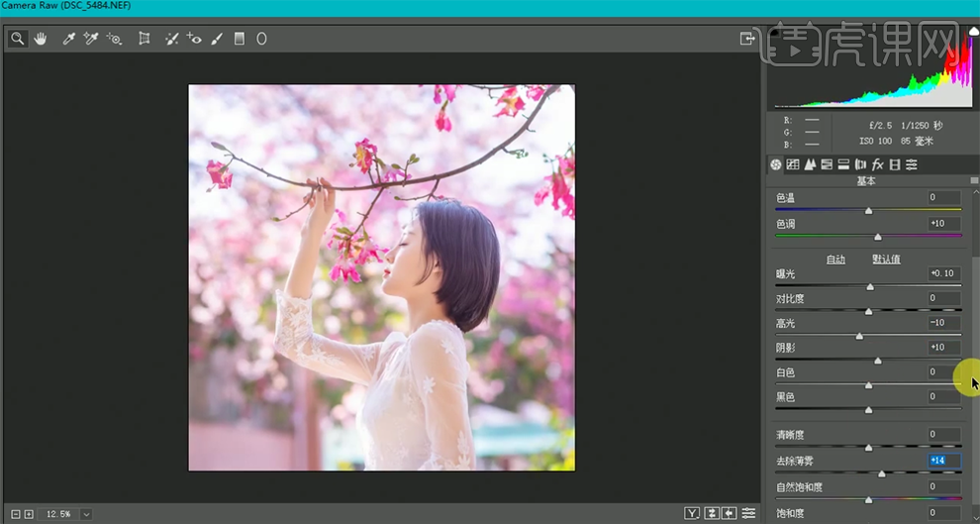The width and height of the screenshot is (980, 524).
Task: Open the preview preferences menu icon
Action: [748, 513]
